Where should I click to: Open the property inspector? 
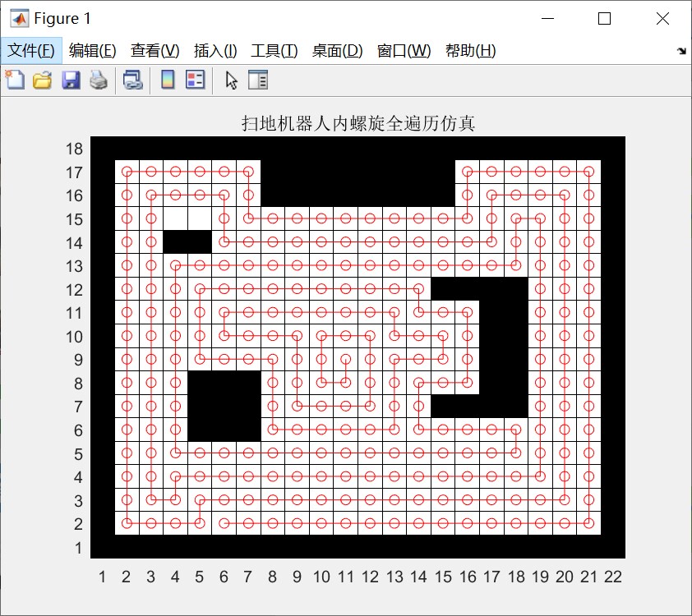coord(258,80)
